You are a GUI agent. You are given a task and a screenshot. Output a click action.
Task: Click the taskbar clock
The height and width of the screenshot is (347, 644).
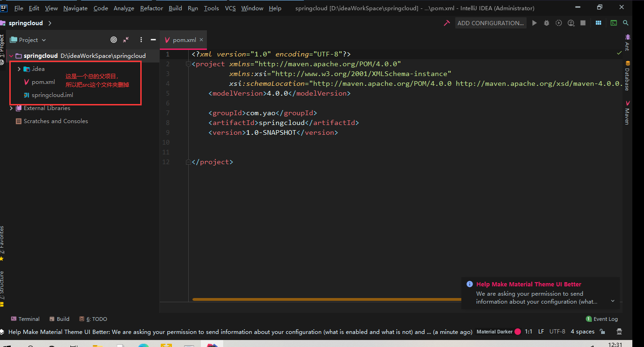pyautogui.click(x=615, y=344)
